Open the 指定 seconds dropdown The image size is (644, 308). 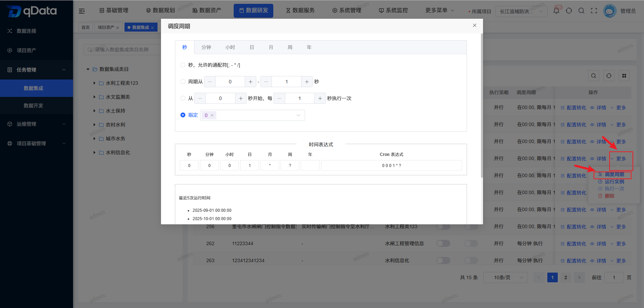point(252,115)
